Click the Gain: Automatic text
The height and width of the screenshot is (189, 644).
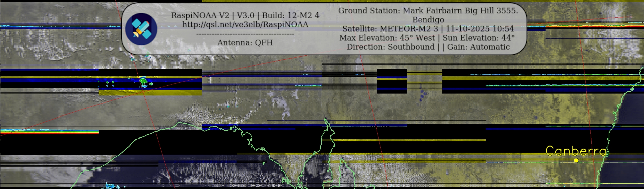[x=478, y=47]
